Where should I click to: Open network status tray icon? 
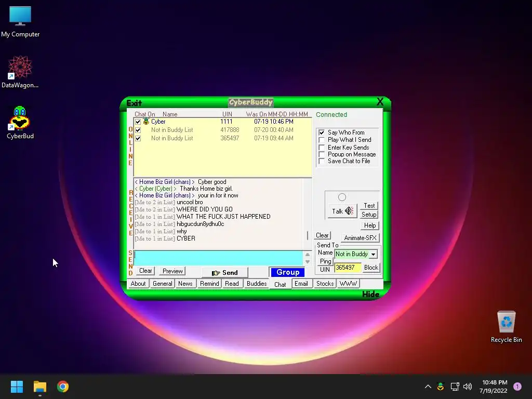455,387
